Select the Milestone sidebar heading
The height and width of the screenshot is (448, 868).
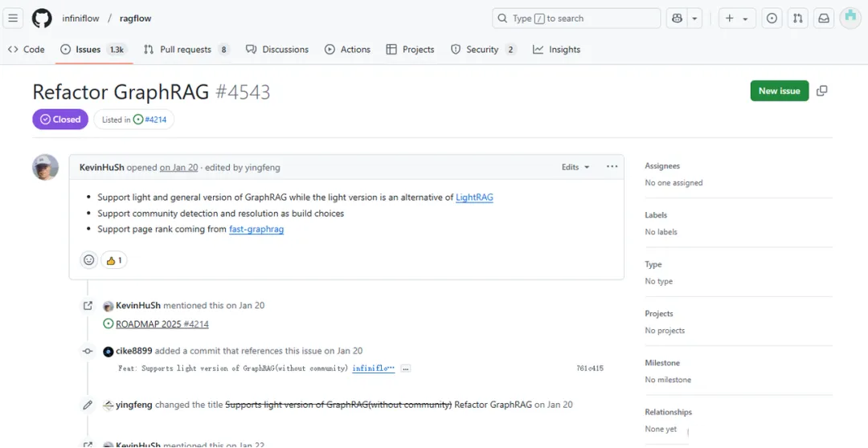coord(662,363)
